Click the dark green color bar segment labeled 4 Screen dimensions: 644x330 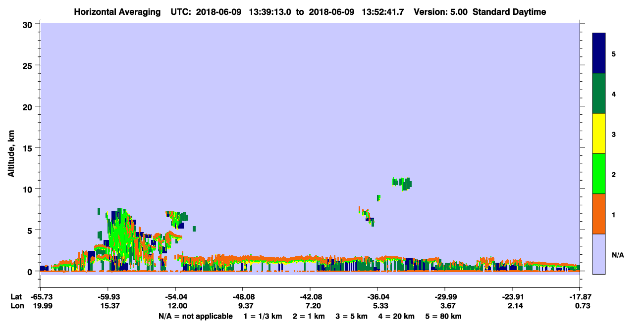coord(599,94)
